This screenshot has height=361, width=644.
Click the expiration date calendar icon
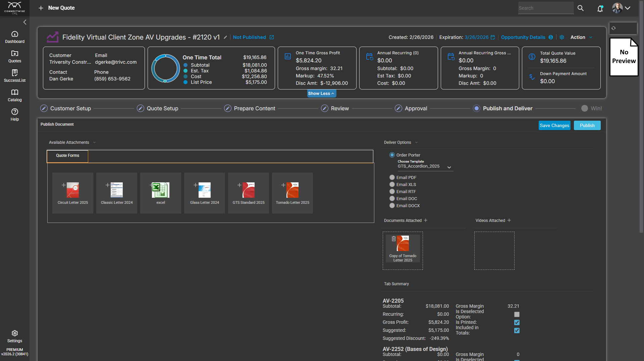[493, 37]
